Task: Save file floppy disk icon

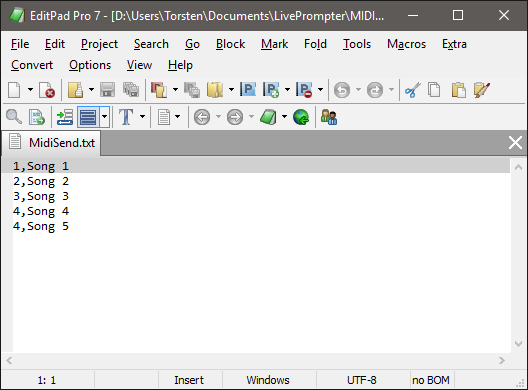Action: [x=107, y=90]
